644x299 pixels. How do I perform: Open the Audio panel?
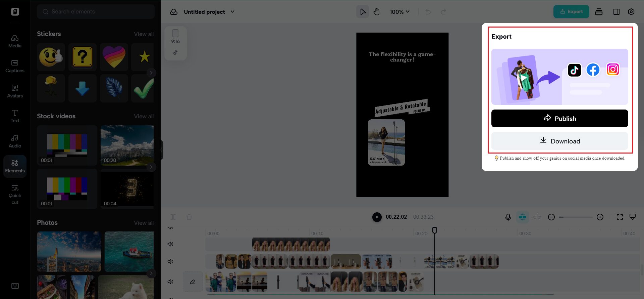[x=15, y=141]
